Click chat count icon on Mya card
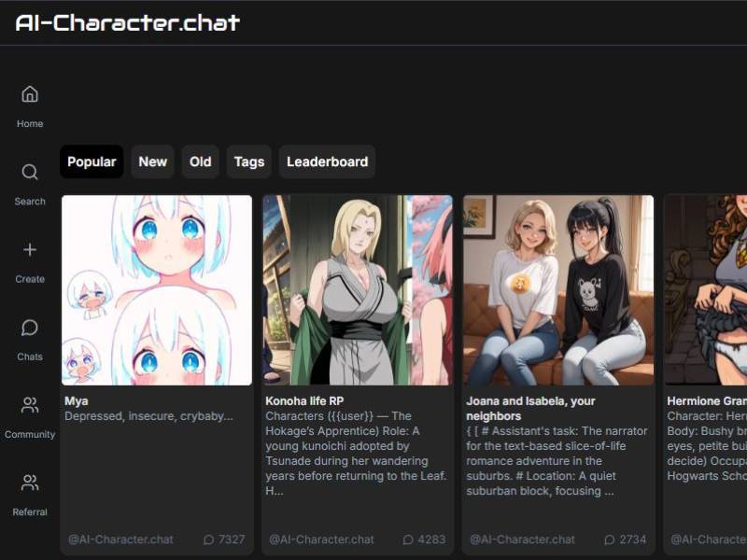The width and height of the screenshot is (747, 560). pyautogui.click(x=209, y=539)
